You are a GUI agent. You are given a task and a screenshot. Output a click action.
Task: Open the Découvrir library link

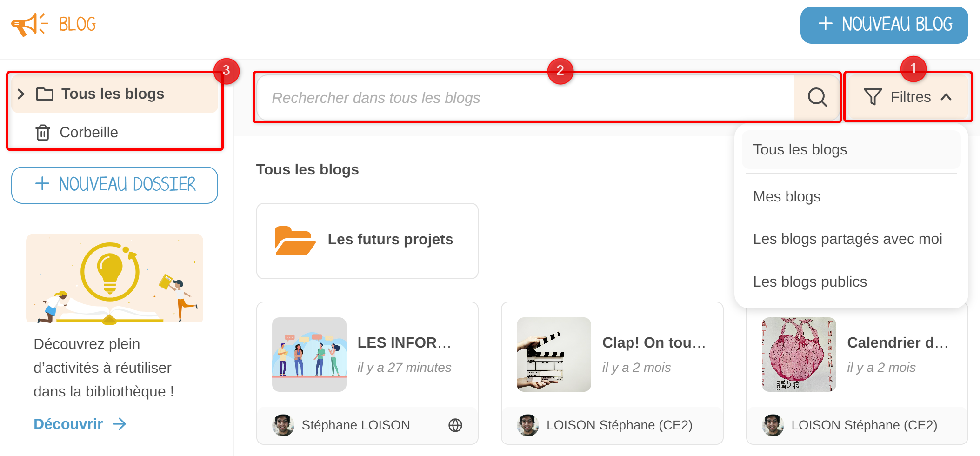[x=68, y=424]
